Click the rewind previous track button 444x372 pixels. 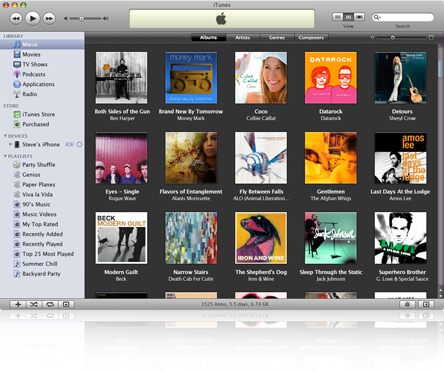tap(16, 18)
